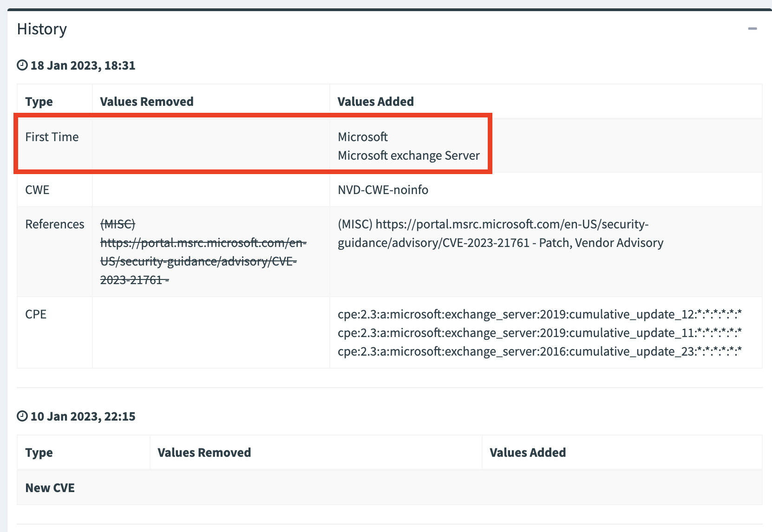Click the Type column header
772x532 pixels.
pos(39,101)
